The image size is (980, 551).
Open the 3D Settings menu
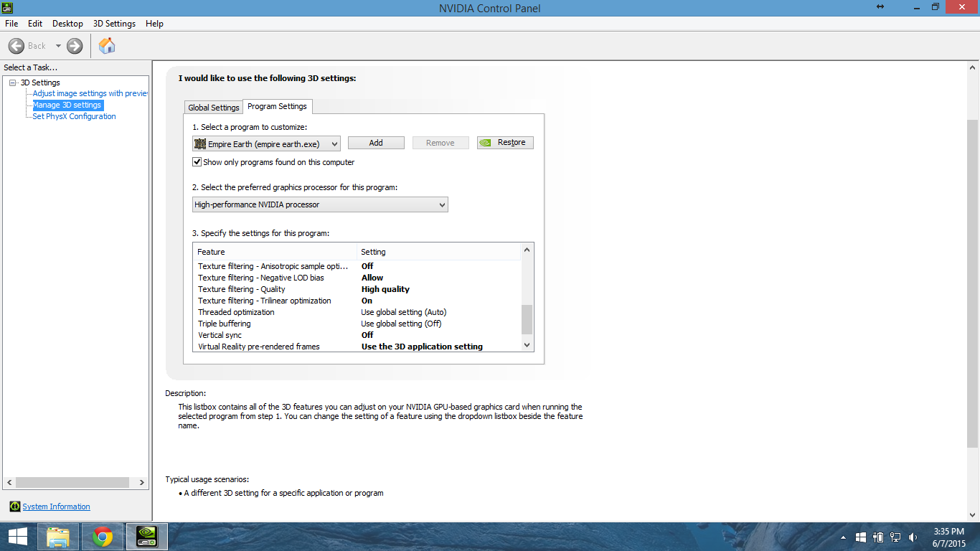[x=114, y=24]
